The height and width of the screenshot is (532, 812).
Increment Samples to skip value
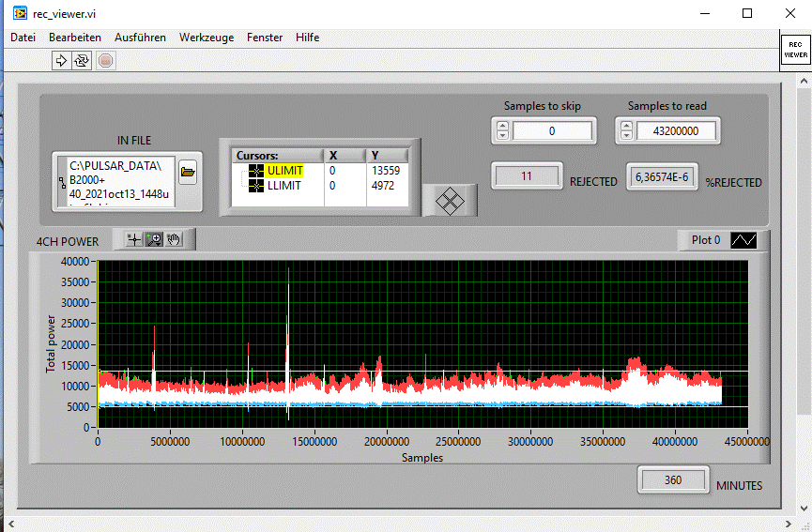click(502, 126)
